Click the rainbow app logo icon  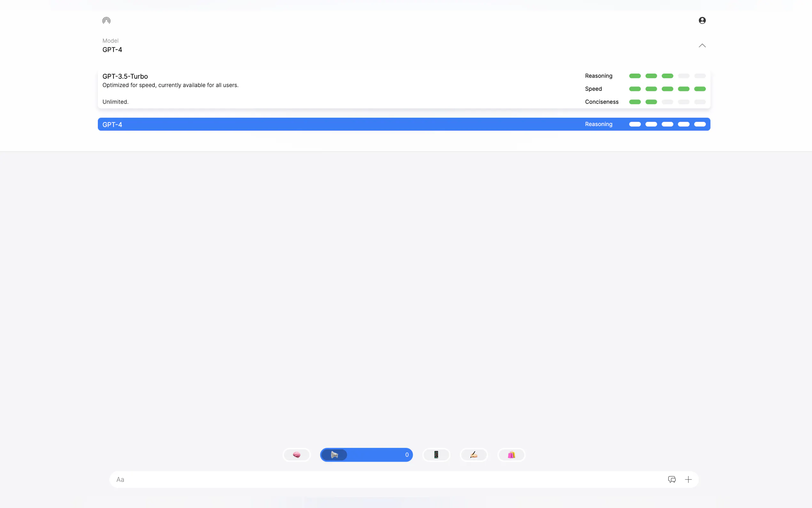click(x=106, y=21)
